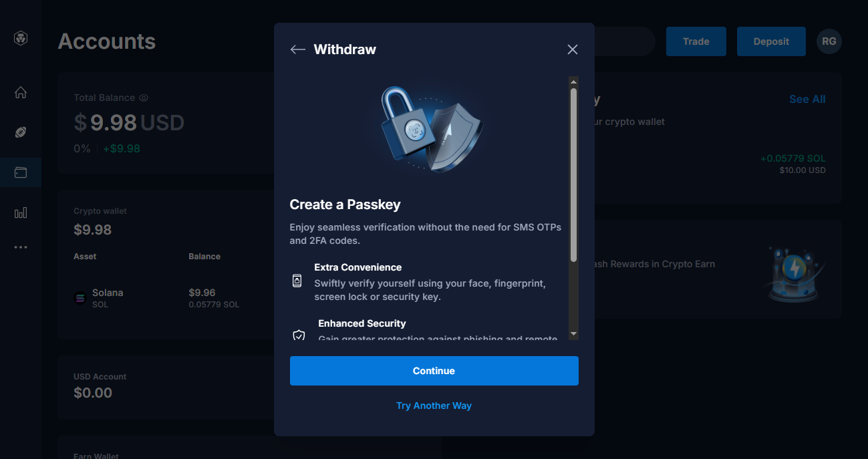This screenshot has width=868, height=459.
Task: Open the three-dot More menu in sidebar
Action: (21, 247)
